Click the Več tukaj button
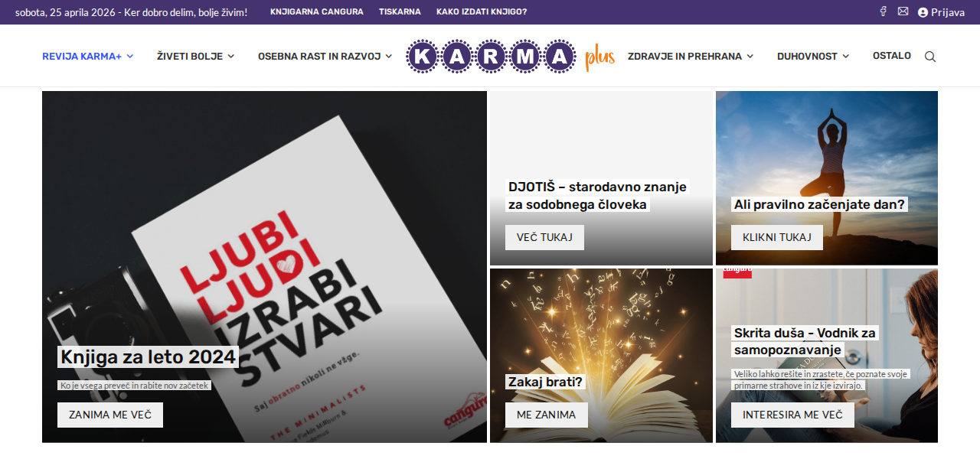 (x=544, y=237)
